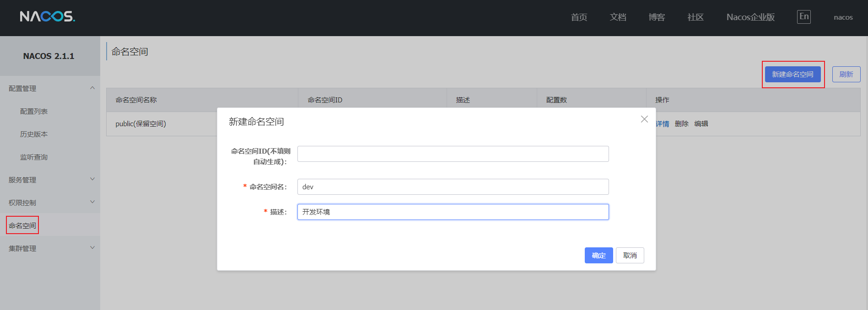Click 详情 link for public namespace

pyautogui.click(x=663, y=123)
